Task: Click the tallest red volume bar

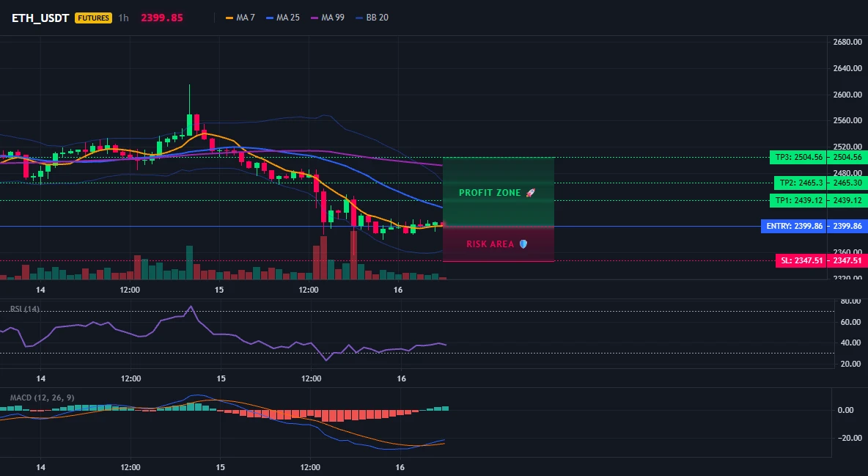Action: pos(353,255)
